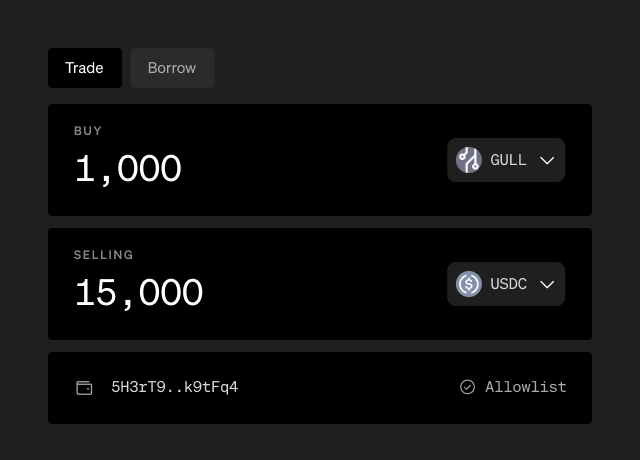Click the wallet address 5H3rT9..k9tFq4

click(174, 387)
